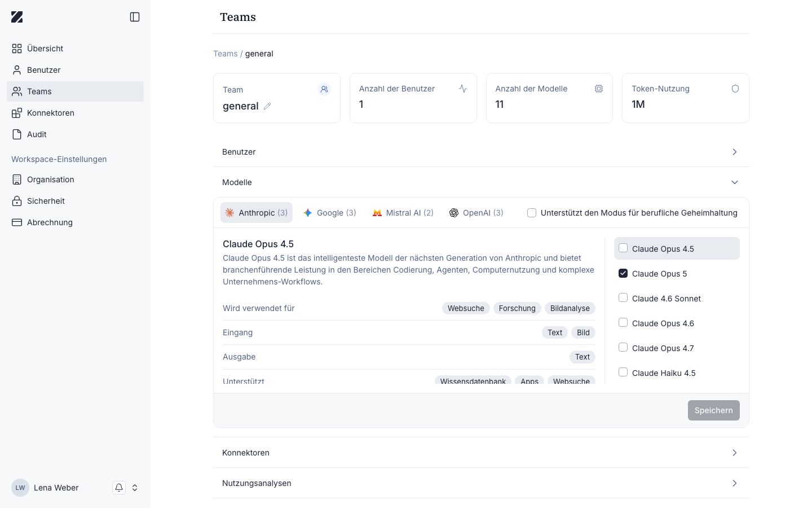Toggle the professional secrecy mode filter checkbox
This screenshot has height=508, width=812.
[x=532, y=213]
